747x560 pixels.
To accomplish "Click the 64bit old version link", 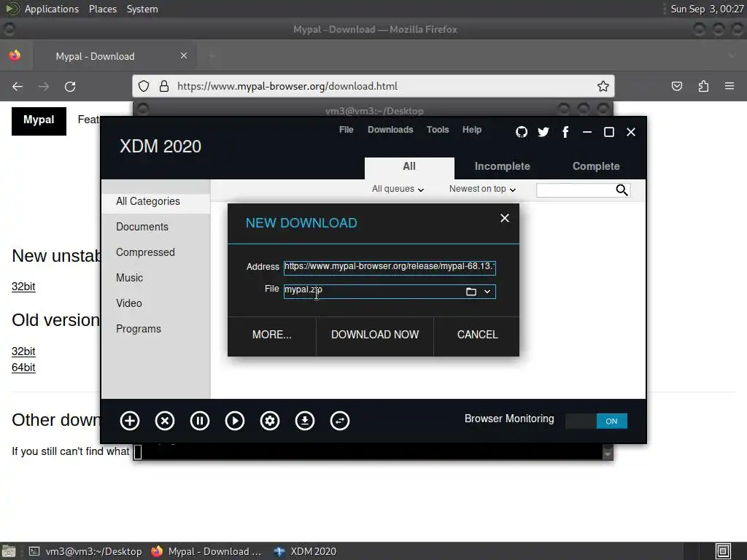I will coord(23,367).
